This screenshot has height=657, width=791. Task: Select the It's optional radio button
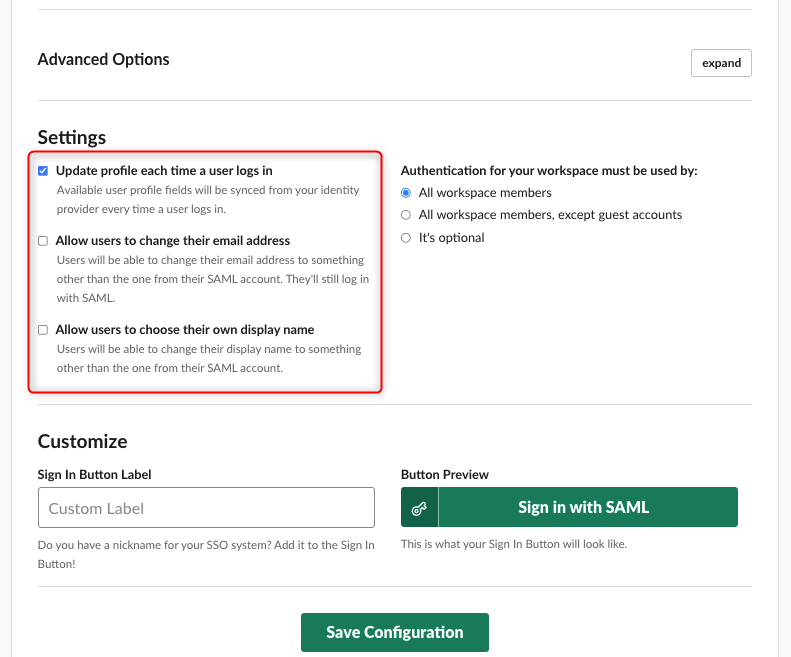[x=406, y=238]
